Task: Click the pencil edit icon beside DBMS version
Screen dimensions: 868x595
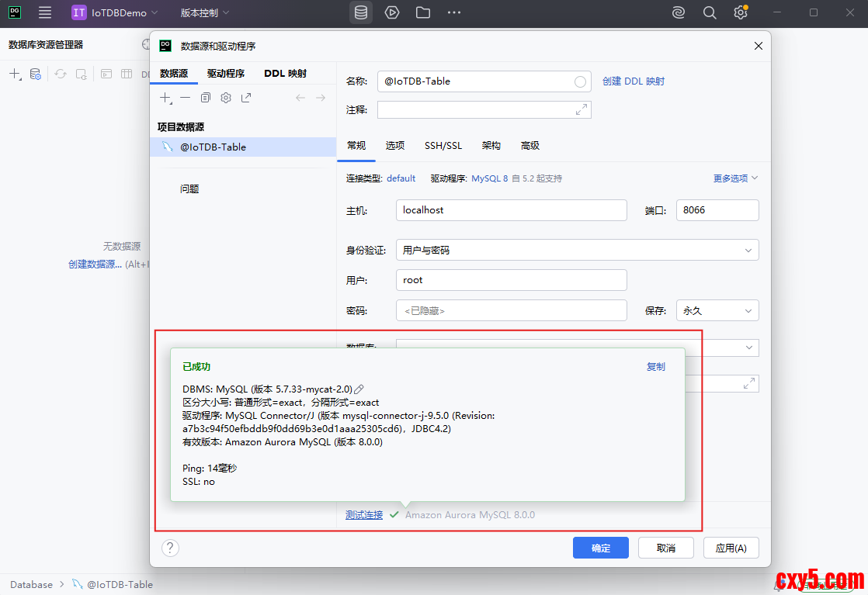Action: click(x=359, y=389)
